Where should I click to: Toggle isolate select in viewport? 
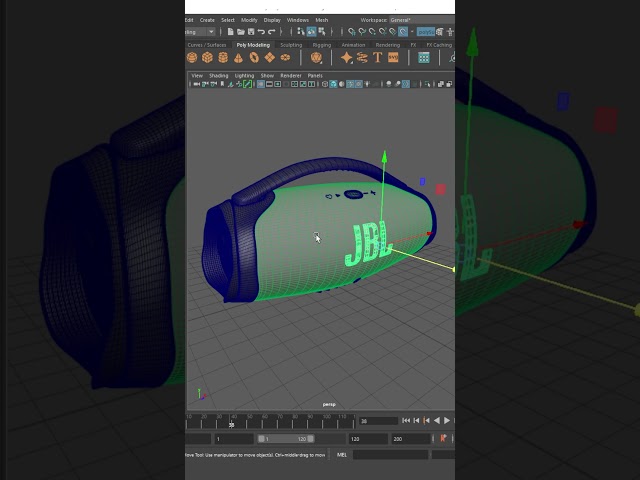[427, 84]
